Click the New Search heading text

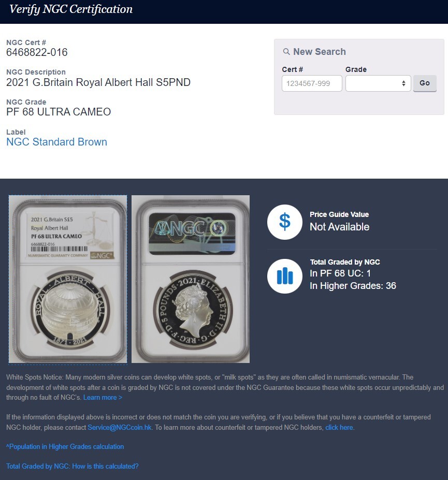pos(320,51)
